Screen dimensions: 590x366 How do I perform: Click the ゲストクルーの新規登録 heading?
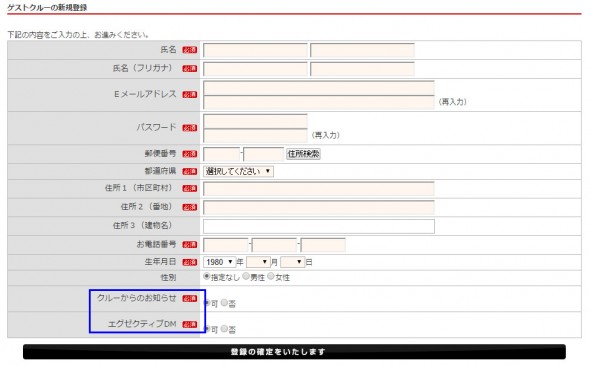[x=47, y=8]
